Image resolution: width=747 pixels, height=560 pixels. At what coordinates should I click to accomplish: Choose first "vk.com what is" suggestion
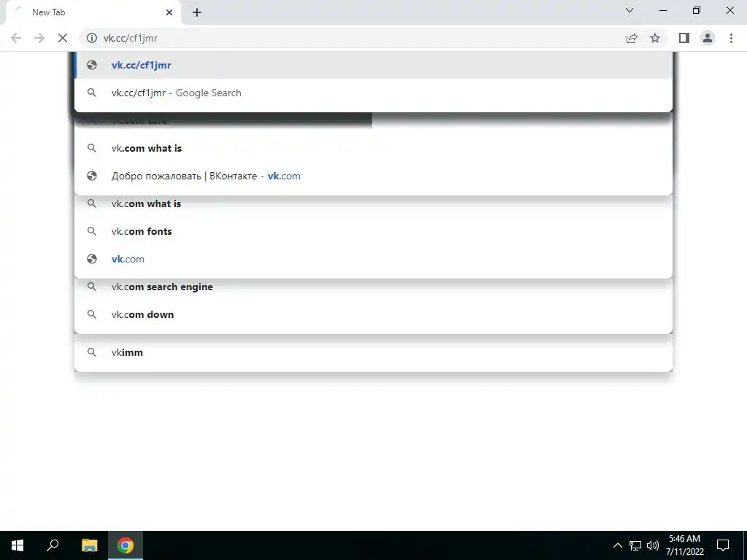(x=373, y=148)
